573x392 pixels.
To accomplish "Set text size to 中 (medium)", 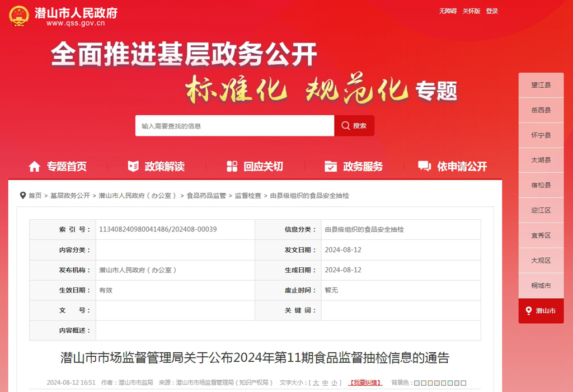I will coord(325,383).
